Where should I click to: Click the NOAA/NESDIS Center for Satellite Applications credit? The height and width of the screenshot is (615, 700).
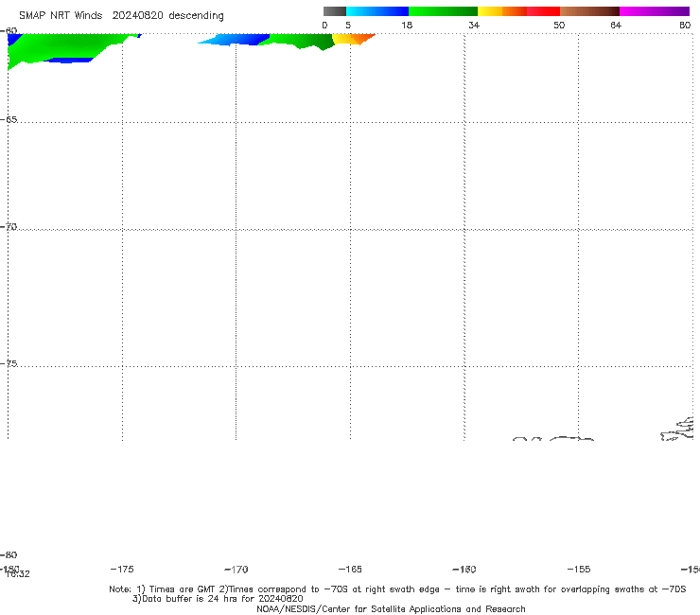(391, 609)
